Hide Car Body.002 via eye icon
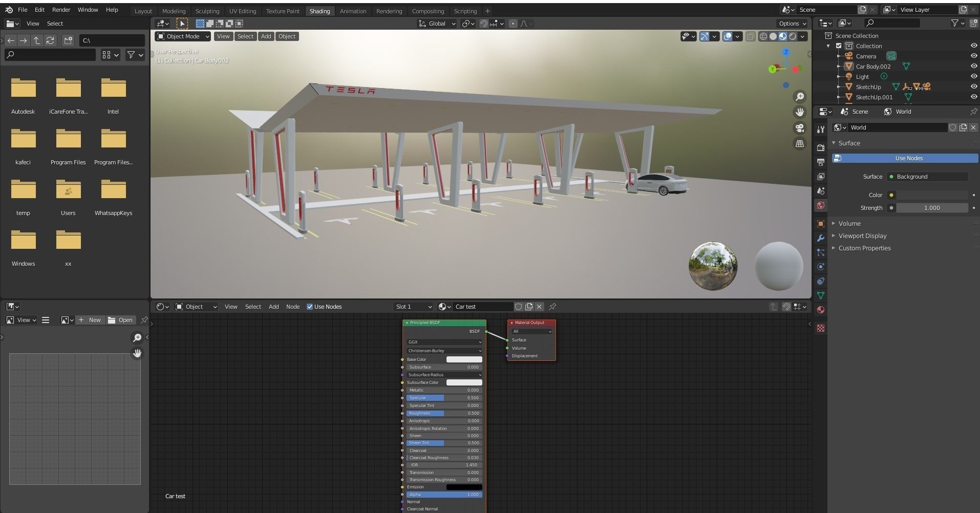Viewport: 980px width, 513px height. coord(974,67)
